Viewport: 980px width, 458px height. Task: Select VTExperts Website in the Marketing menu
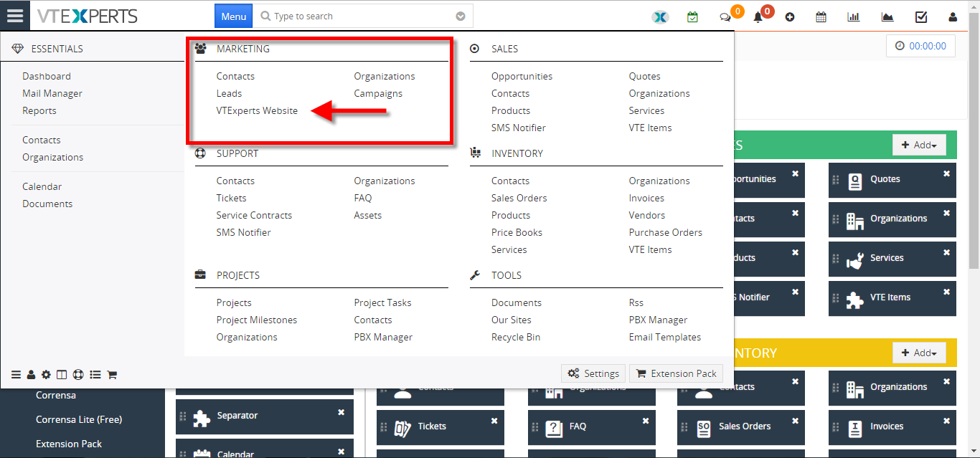[257, 110]
